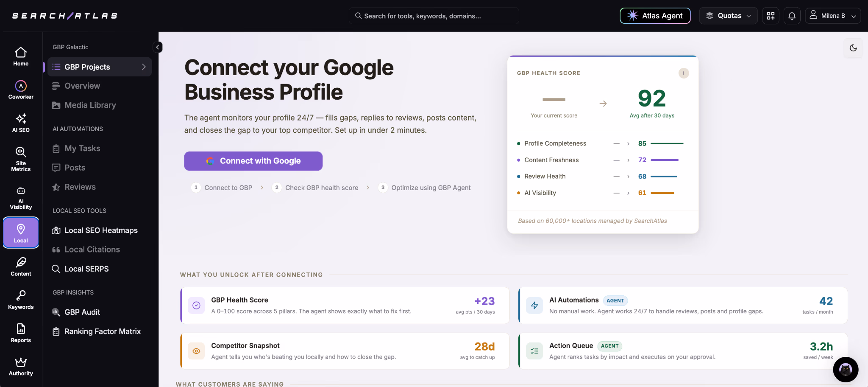Open the GBP Health Score feature card

(345, 306)
